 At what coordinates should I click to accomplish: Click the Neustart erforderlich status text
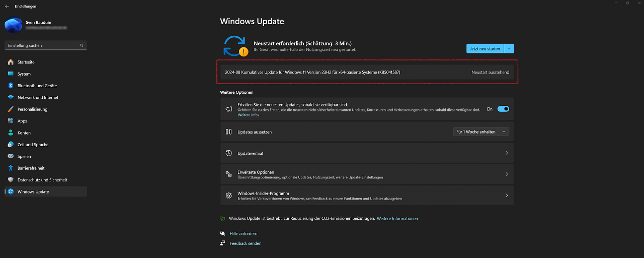click(x=302, y=43)
